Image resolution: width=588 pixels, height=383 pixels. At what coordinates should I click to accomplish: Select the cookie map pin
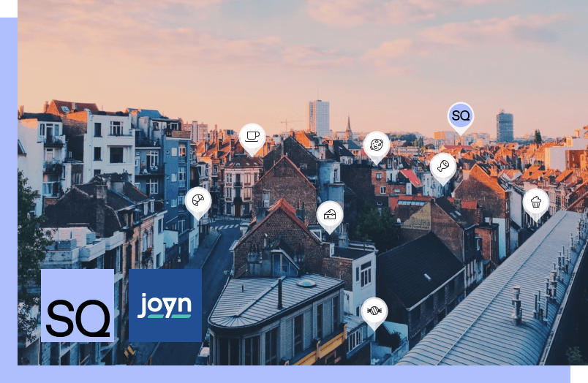pyautogui.click(x=377, y=145)
